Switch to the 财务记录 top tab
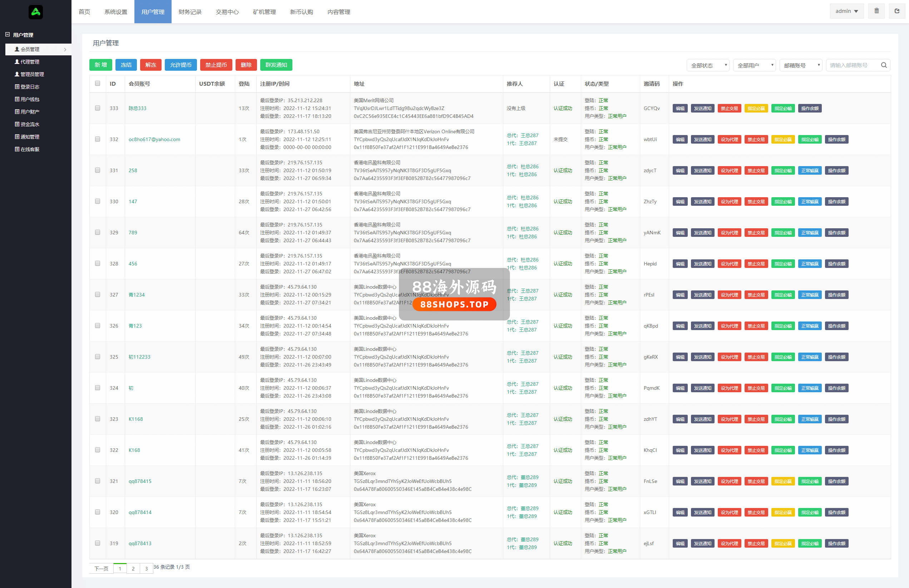The image size is (909, 588). 190,12
